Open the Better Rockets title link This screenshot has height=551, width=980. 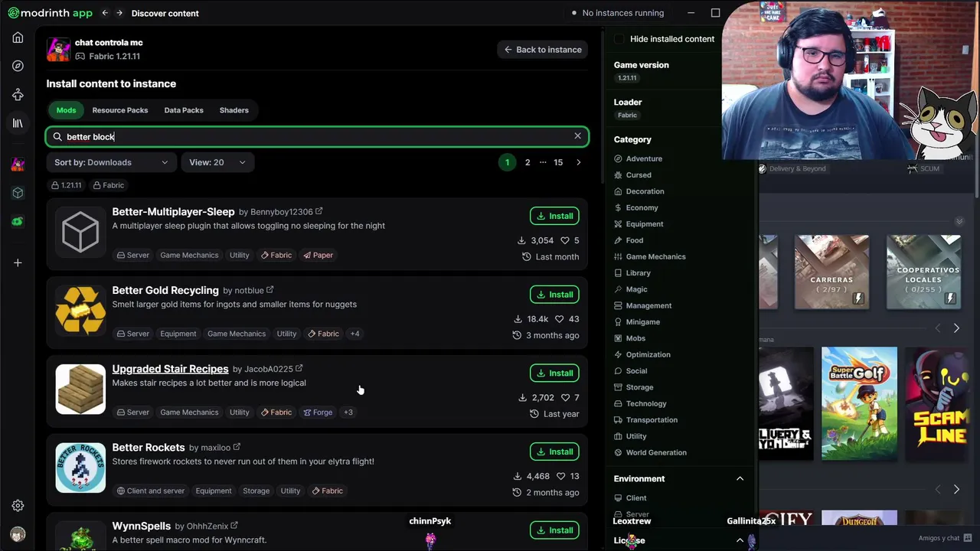[x=149, y=448]
